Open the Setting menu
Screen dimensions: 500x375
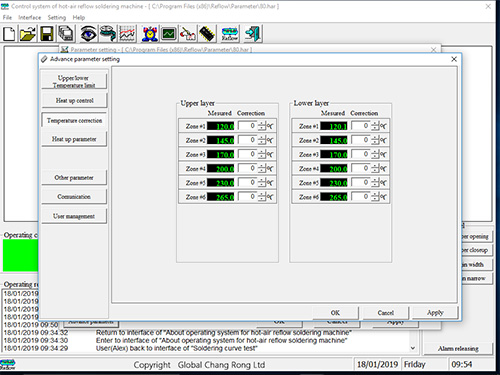pos(57,17)
